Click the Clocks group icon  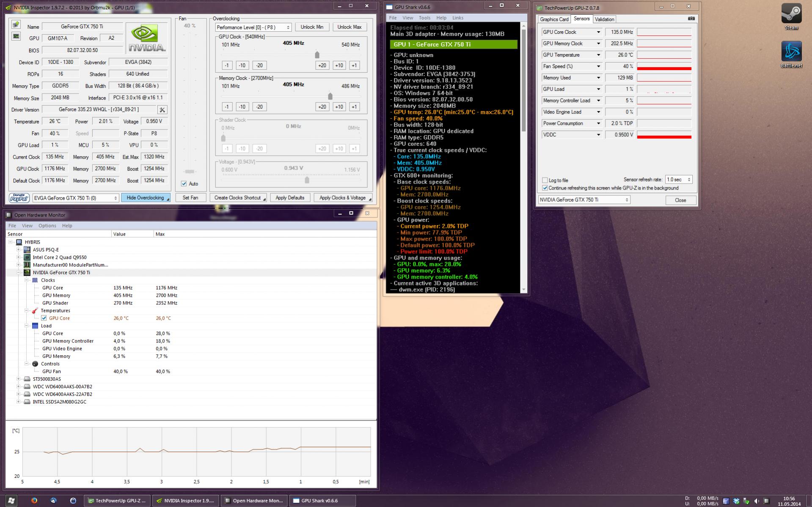point(35,280)
